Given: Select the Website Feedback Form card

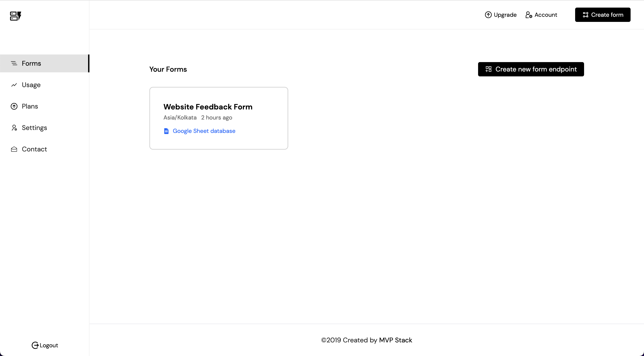Looking at the screenshot, I should [219, 118].
